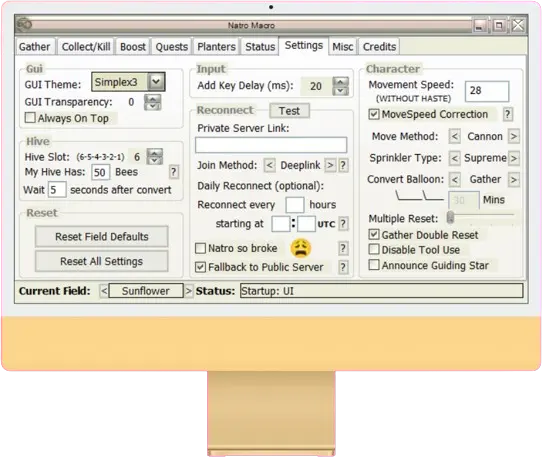Screen dimensions: 543x459
Task: Open the Boost tab
Action: pyautogui.click(x=133, y=47)
